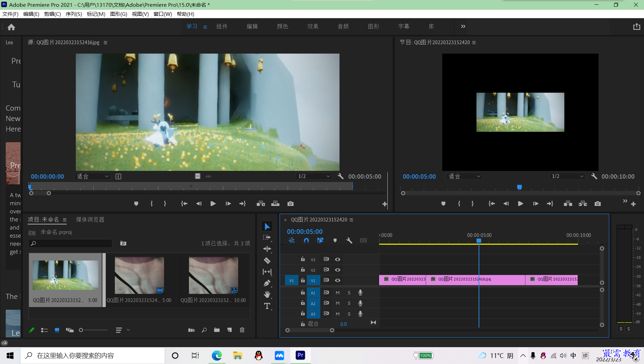Select the Pen tool
Screen dimensions: 644x364
[267, 283]
